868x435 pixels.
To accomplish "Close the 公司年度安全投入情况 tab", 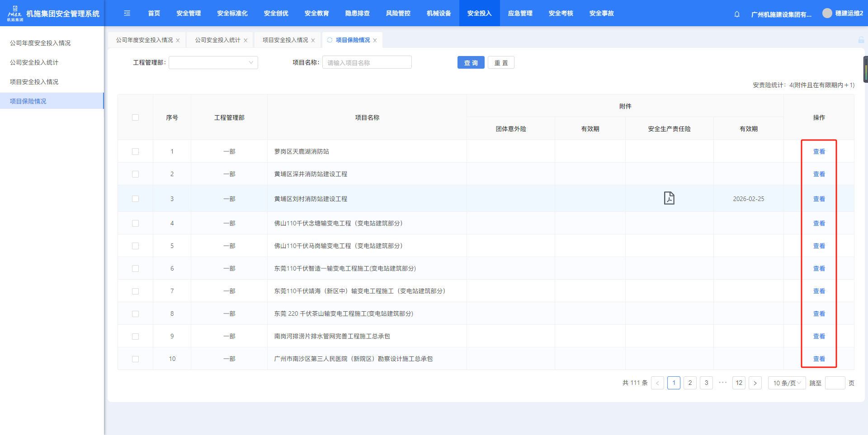I will click(178, 41).
